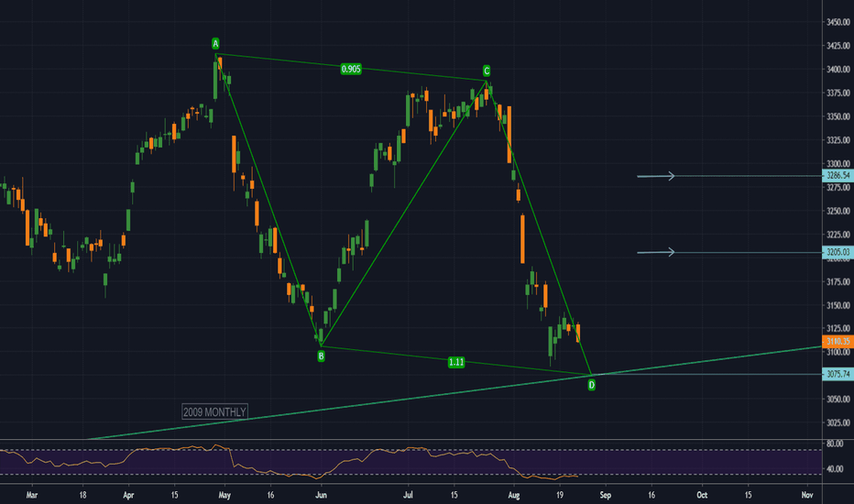Click the 3450.00 price scale value
Image resolution: width=854 pixels, height=504 pixels.
pos(838,22)
